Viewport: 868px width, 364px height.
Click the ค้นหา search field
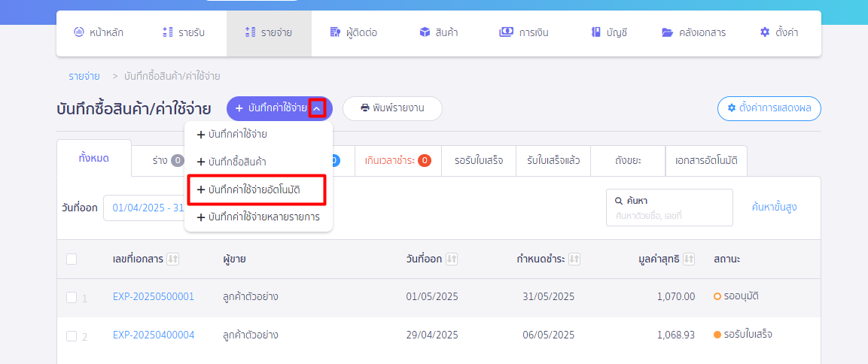point(669,208)
